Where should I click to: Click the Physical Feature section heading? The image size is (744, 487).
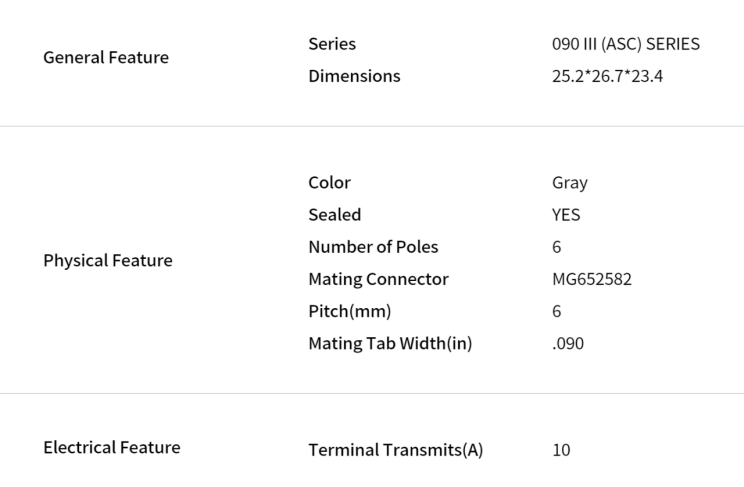[x=108, y=261]
